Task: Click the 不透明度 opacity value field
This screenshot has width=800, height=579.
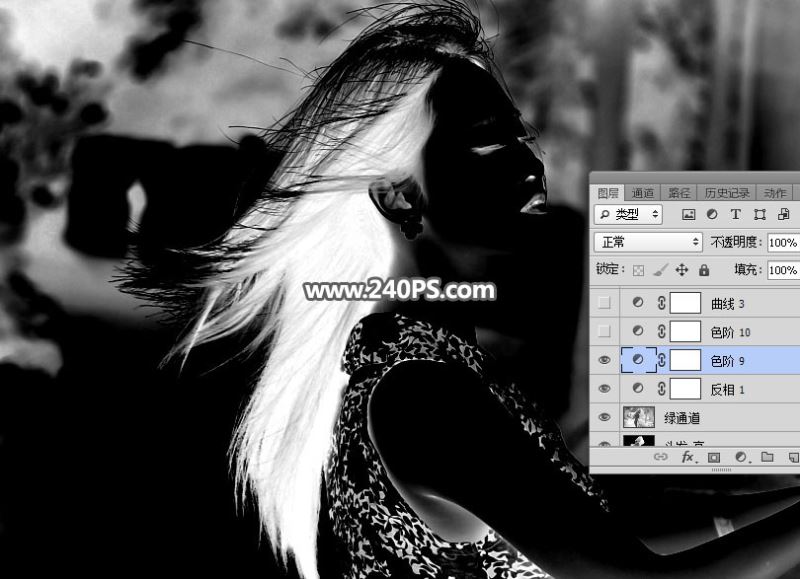Action: tap(784, 242)
